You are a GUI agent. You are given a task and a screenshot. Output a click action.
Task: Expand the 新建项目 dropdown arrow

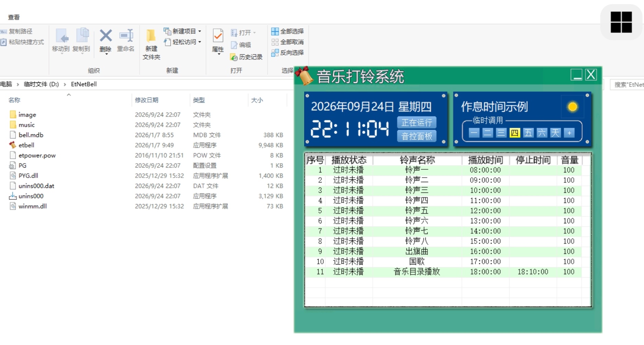[x=200, y=31]
